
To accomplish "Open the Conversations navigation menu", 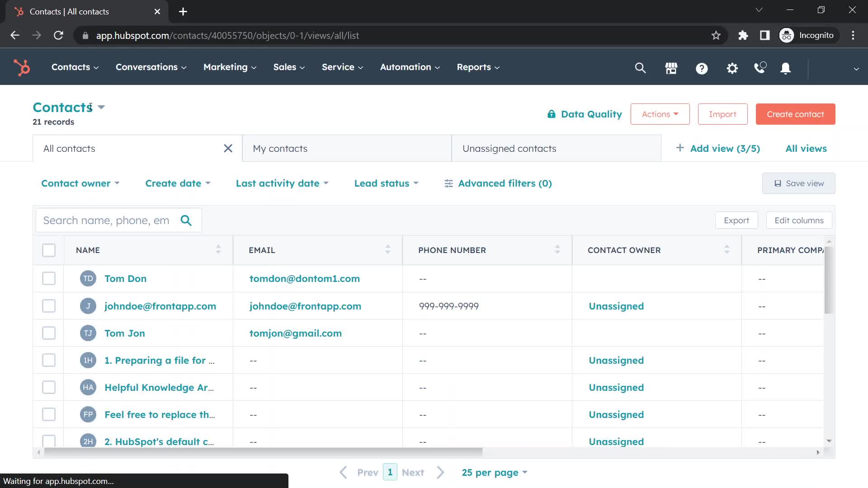I will pyautogui.click(x=151, y=67).
